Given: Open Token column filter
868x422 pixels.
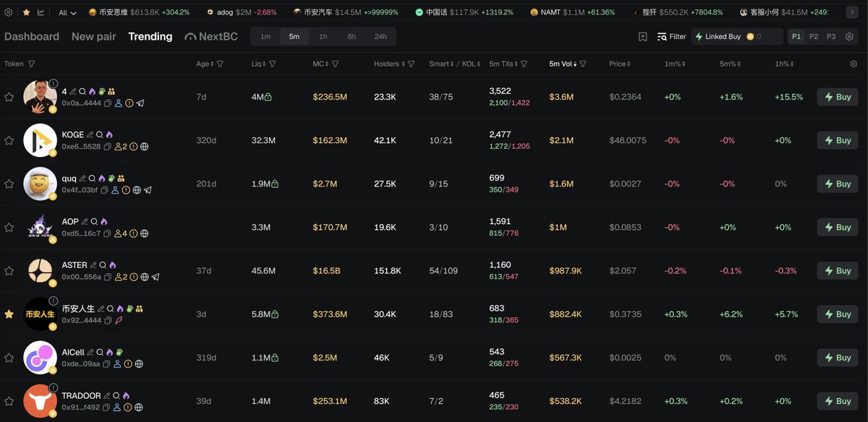Looking at the screenshot, I should pos(31,64).
